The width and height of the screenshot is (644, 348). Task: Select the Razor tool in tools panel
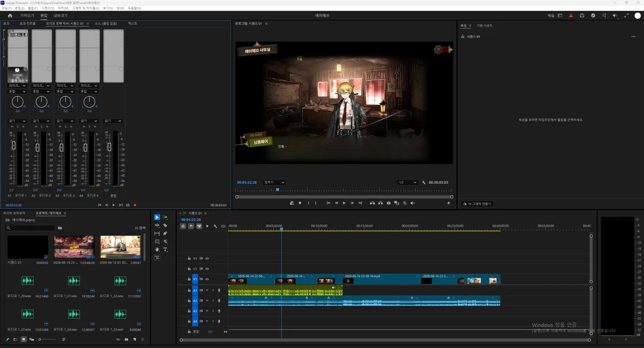(165, 225)
